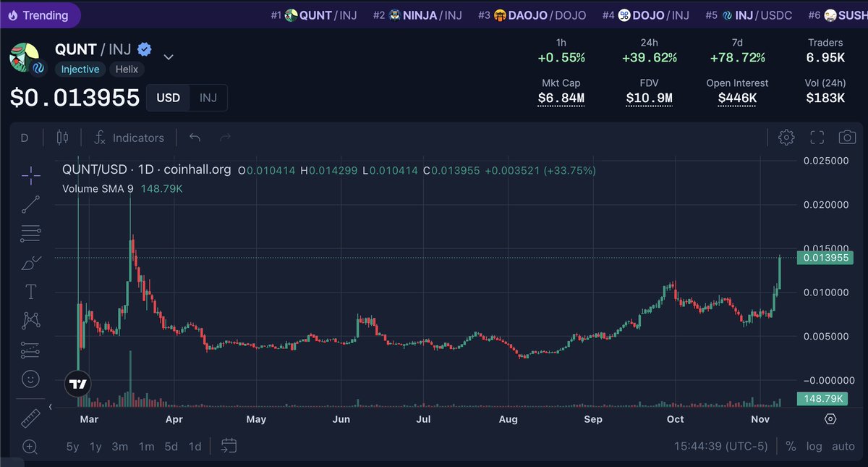Open the D interval selector
Image resolution: width=868 pixels, height=467 pixels.
coord(25,138)
